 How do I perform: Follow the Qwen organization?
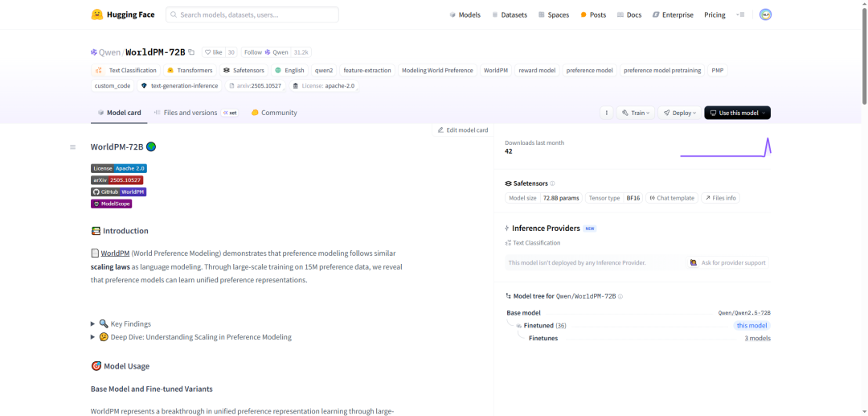266,52
